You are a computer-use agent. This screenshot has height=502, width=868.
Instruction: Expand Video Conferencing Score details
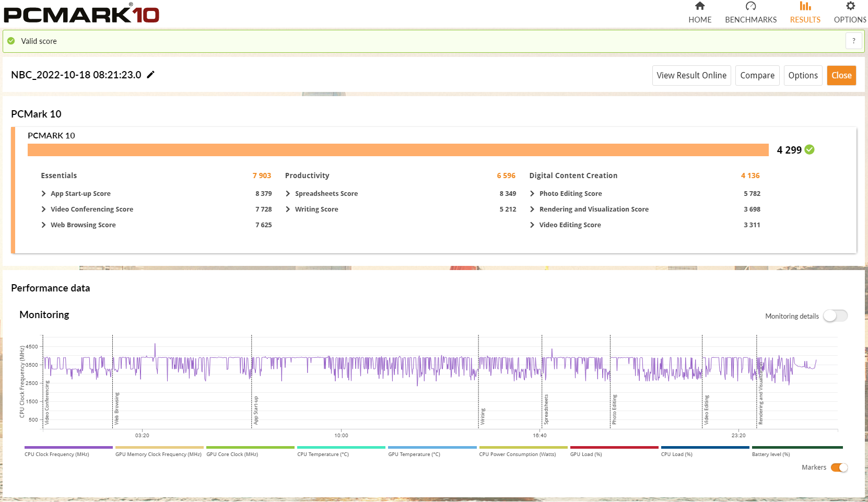coord(44,209)
